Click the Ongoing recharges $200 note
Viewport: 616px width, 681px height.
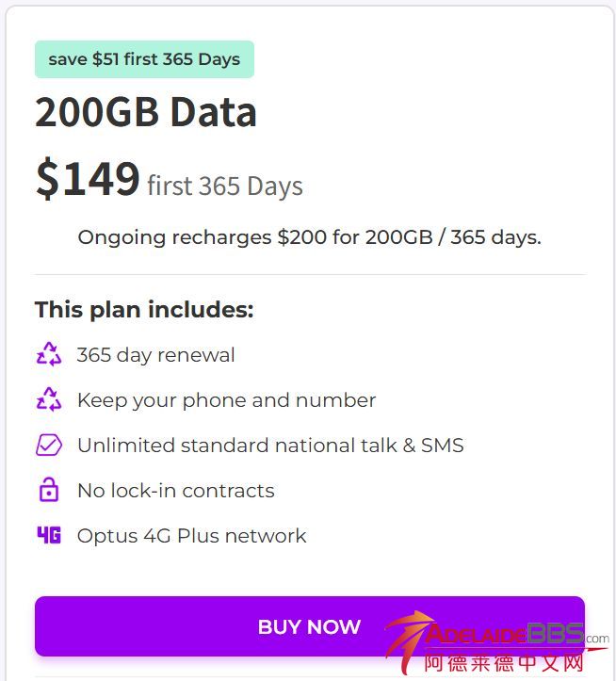point(309,237)
